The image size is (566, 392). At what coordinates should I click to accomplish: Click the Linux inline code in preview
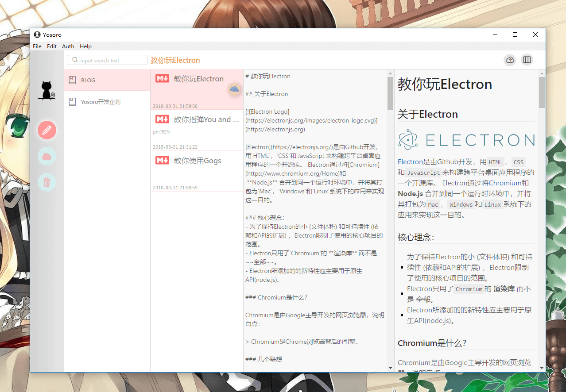click(x=492, y=204)
